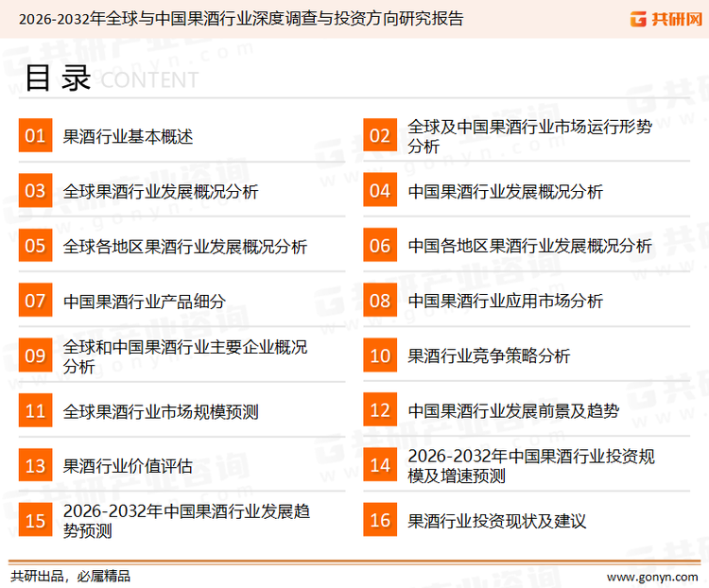The height and width of the screenshot is (588, 709).
Task: Select chapter 中国果酒行业产品细分
Action: (145, 302)
